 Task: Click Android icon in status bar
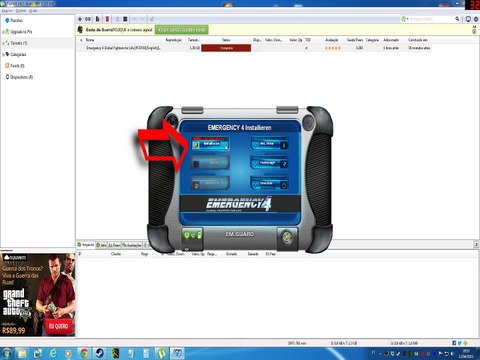click(x=465, y=343)
